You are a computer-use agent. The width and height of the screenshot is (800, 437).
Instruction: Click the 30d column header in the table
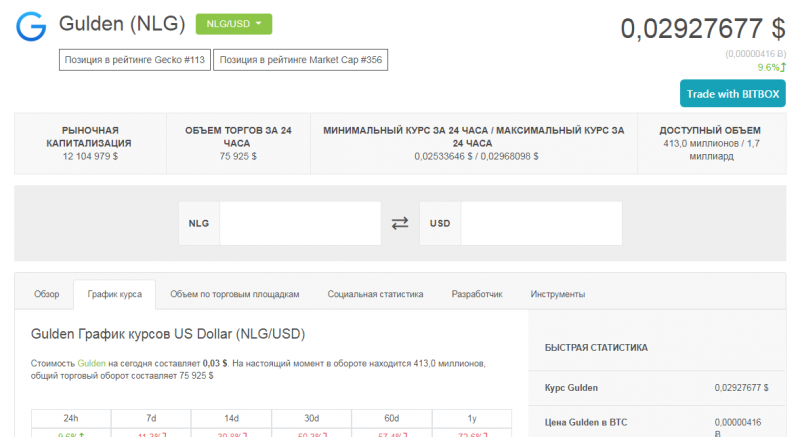click(x=312, y=418)
